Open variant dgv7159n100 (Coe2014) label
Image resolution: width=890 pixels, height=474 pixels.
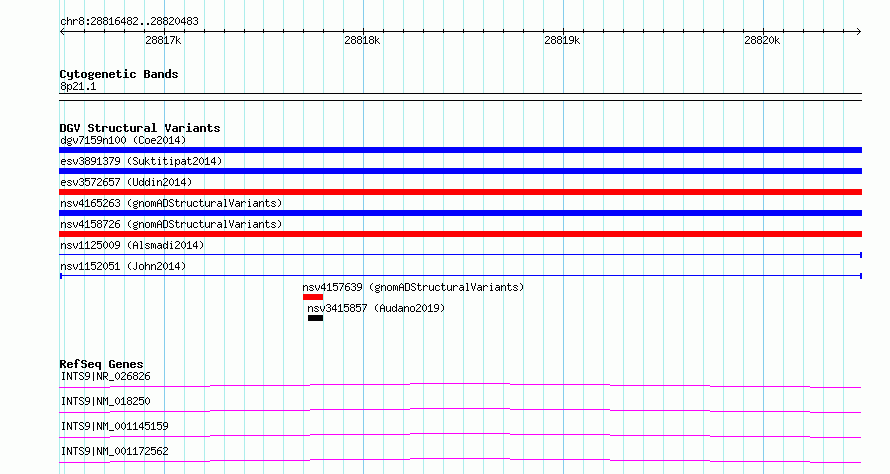coord(123,140)
